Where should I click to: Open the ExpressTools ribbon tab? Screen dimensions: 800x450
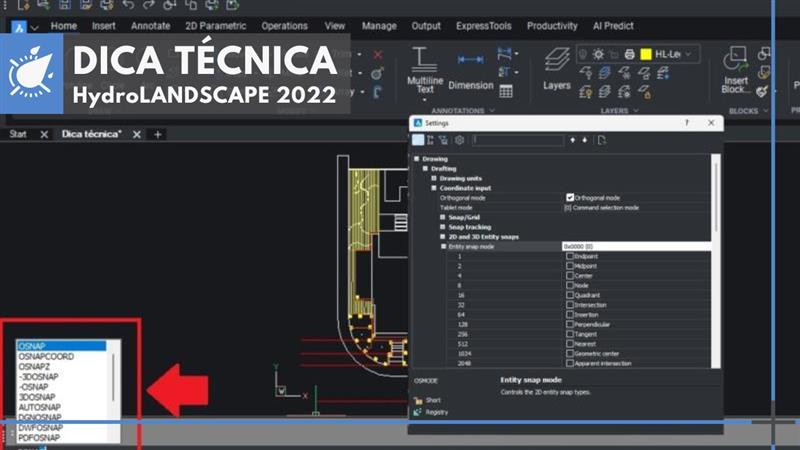pyautogui.click(x=484, y=26)
